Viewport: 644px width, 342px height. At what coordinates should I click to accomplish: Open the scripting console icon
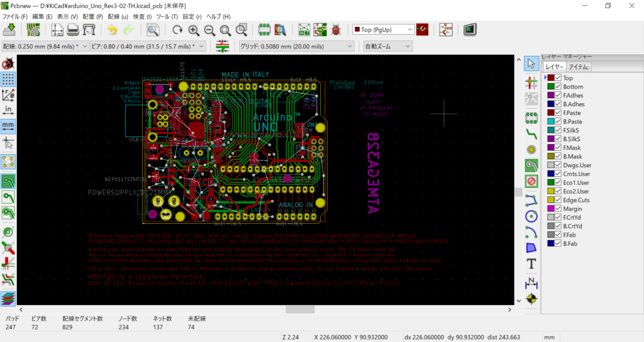point(470,30)
